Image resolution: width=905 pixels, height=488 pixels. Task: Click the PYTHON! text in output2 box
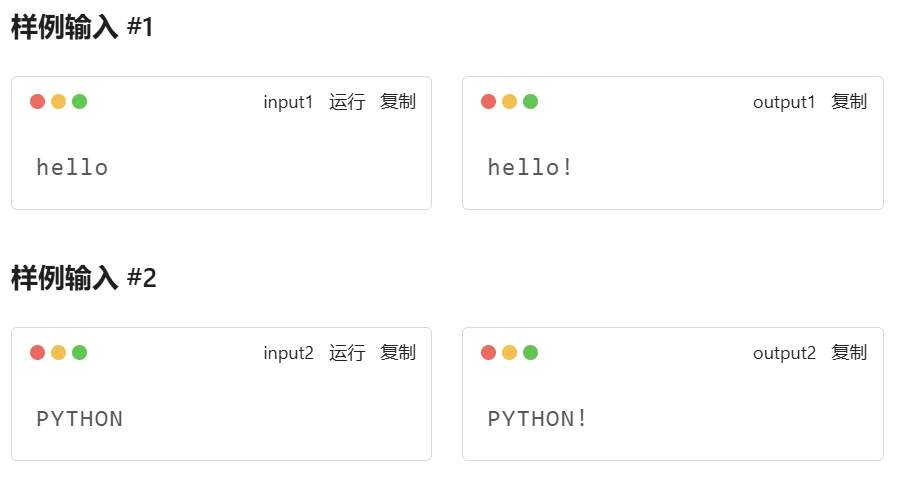(x=537, y=418)
